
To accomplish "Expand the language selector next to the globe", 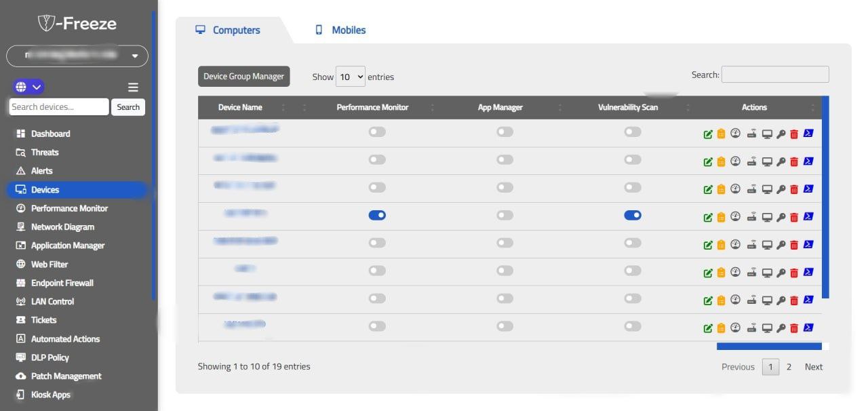I will pos(36,87).
